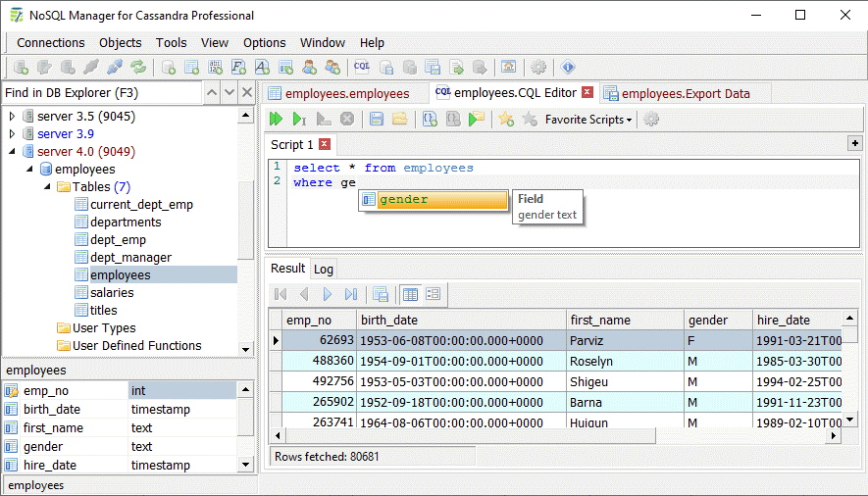Go to next record in result grid

tap(328, 294)
